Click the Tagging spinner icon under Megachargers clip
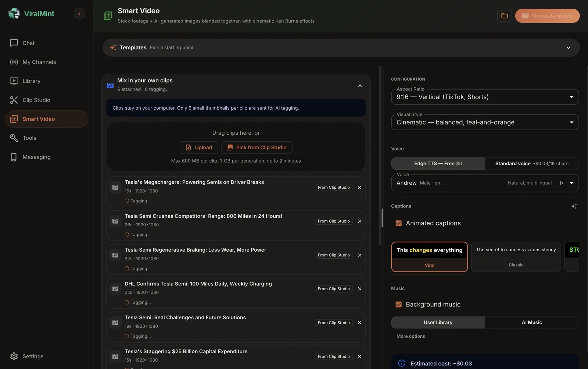This screenshot has height=369, width=588. coord(127,201)
